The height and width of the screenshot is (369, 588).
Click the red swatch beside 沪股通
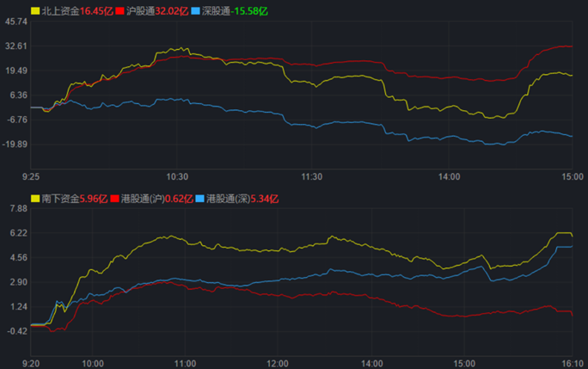click(119, 11)
